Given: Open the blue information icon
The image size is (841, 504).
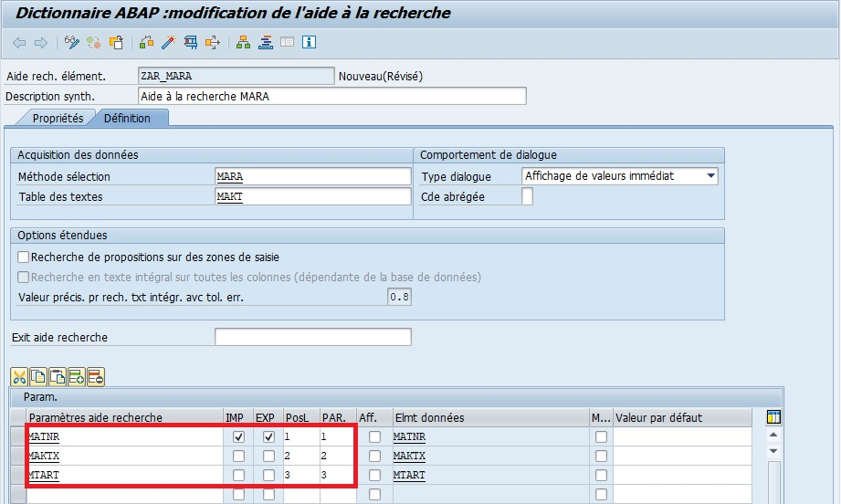Looking at the screenshot, I should 310,43.
